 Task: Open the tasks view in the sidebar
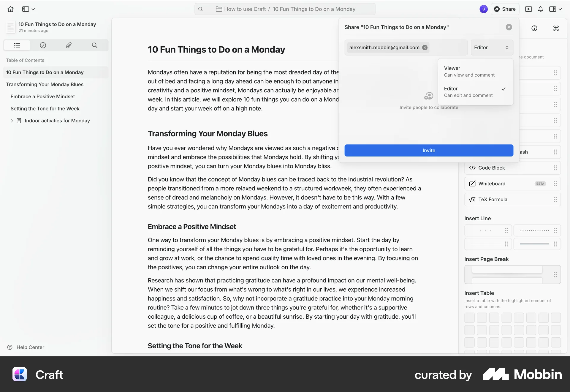(43, 45)
